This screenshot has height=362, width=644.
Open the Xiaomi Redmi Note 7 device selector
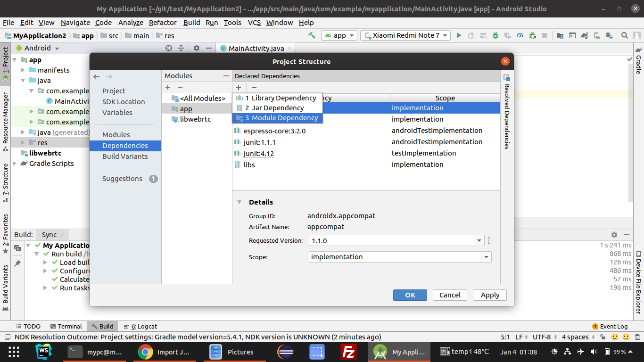point(405,35)
